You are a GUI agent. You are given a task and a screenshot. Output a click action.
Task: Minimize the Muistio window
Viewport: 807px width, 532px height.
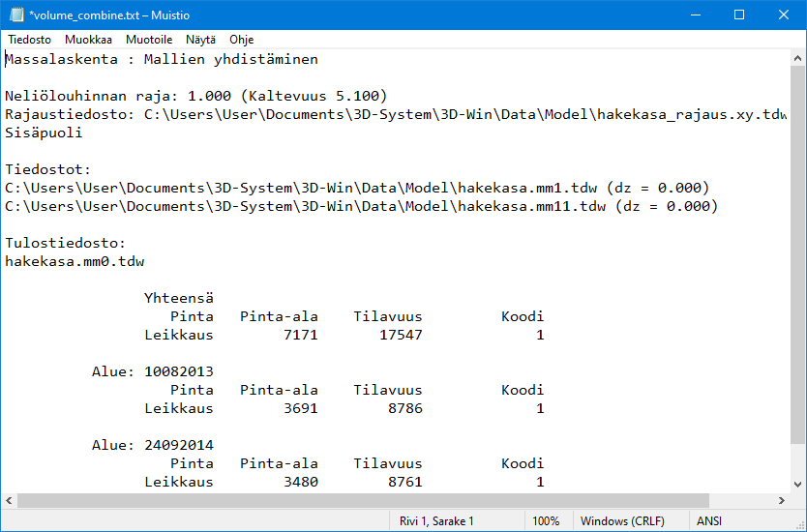pos(694,15)
